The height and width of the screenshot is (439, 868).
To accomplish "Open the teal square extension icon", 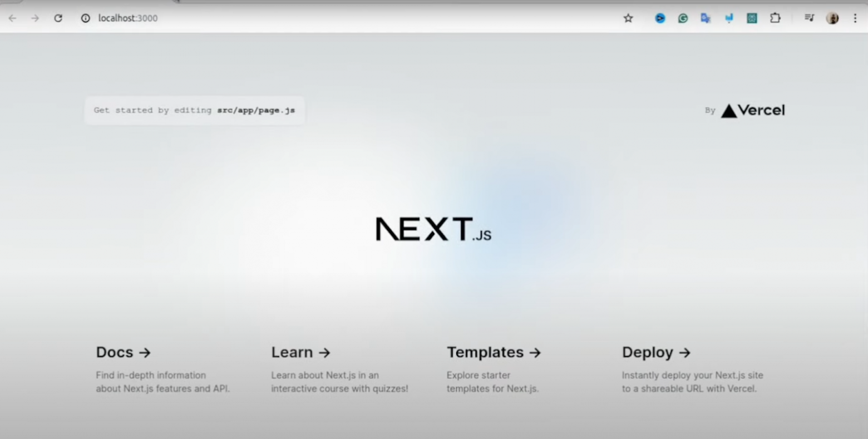I will [752, 18].
